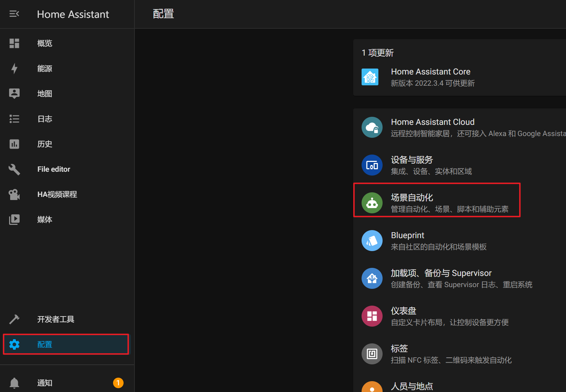Open Home Assistant Cloud settings
This screenshot has width=566, height=392.
click(460, 127)
